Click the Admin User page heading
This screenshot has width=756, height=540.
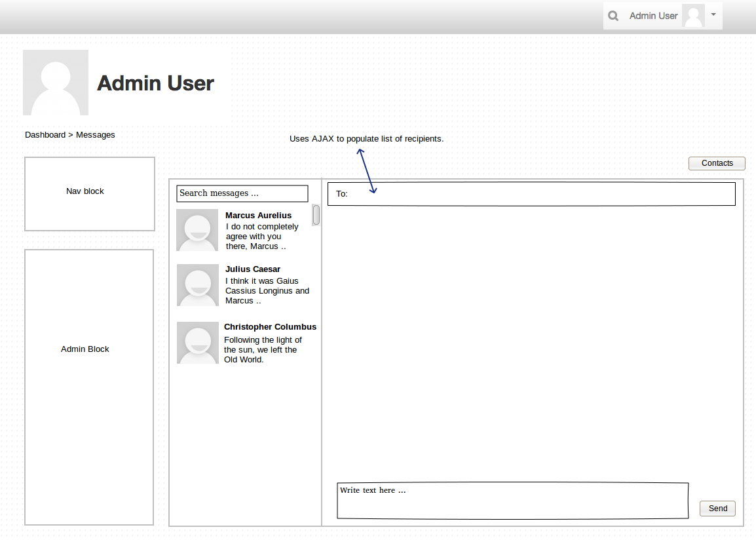coord(155,83)
